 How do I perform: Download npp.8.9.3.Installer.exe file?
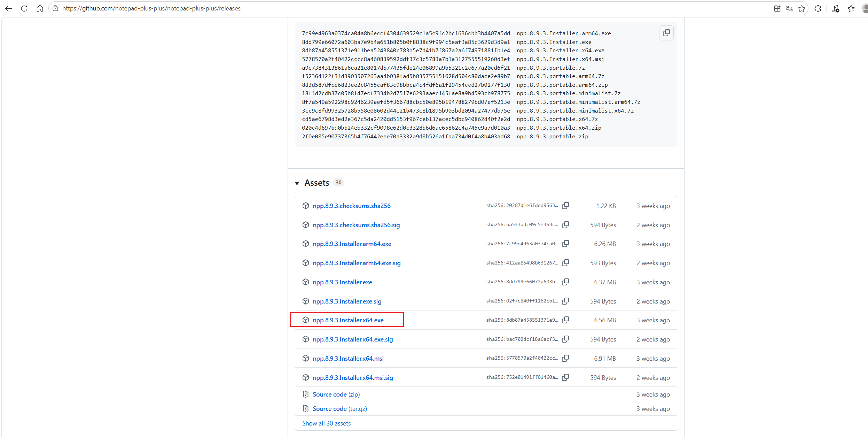coord(342,282)
